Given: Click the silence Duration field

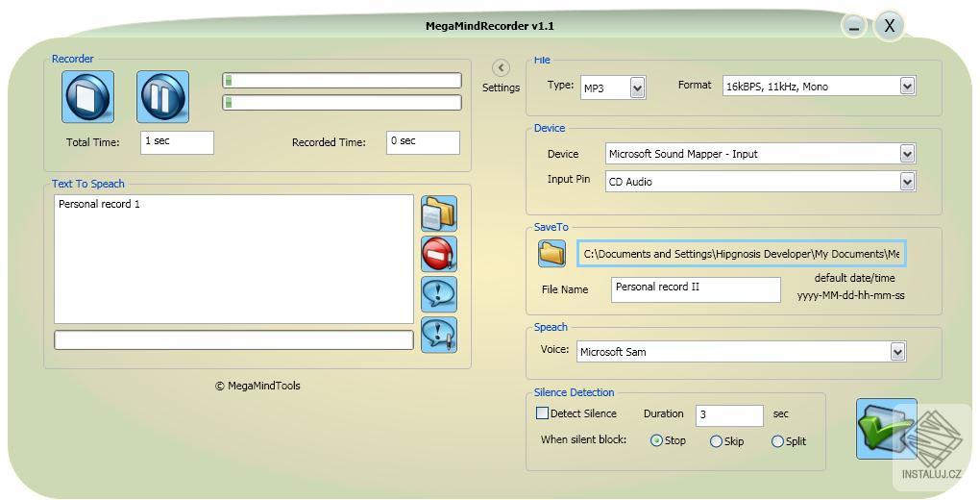Looking at the screenshot, I should click(x=729, y=415).
